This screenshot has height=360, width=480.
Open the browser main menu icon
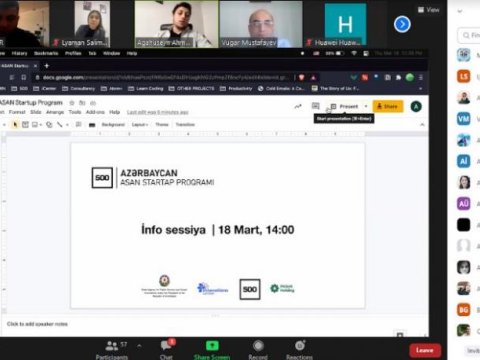coord(421,78)
